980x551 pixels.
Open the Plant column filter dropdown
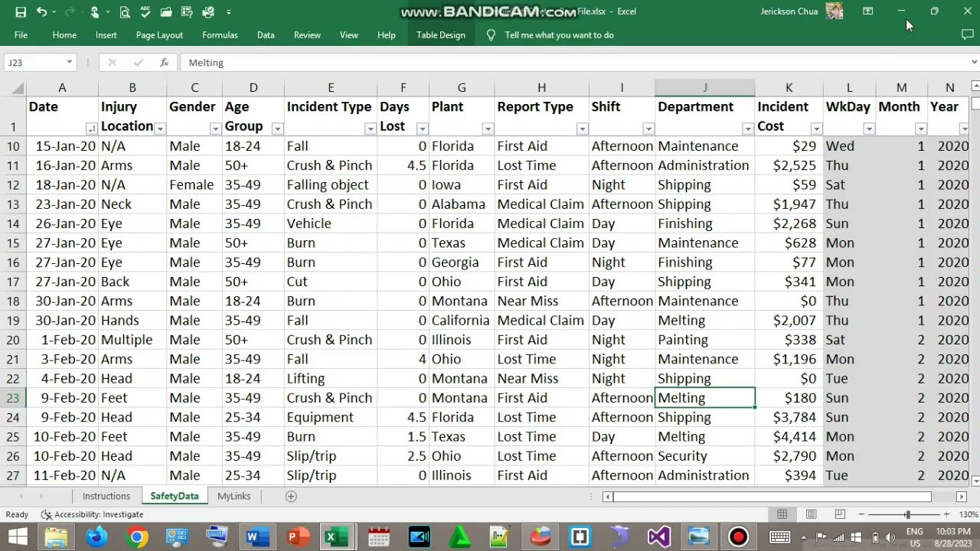(488, 129)
